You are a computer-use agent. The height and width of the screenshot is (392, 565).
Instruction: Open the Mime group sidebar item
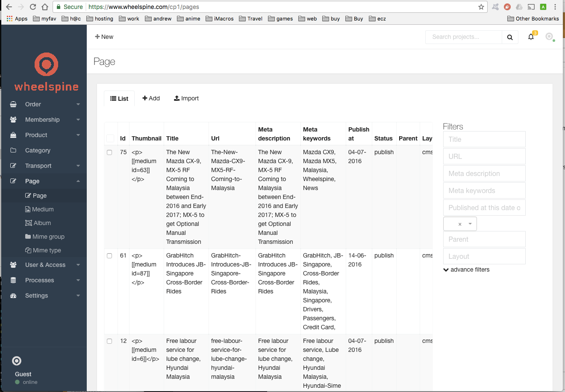pos(48,237)
